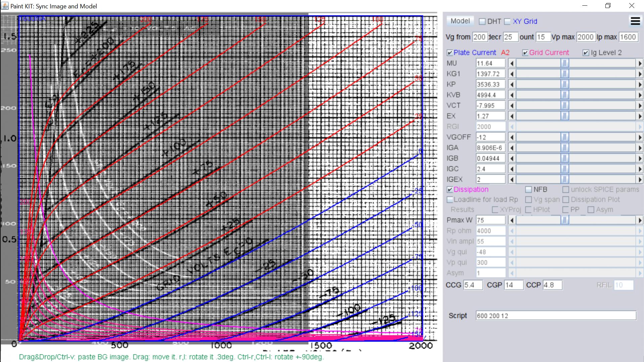644x362 pixels.
Task: Uncheck the Grid Current checkbox
Action: pyautogui.click(x=525, y=53)
